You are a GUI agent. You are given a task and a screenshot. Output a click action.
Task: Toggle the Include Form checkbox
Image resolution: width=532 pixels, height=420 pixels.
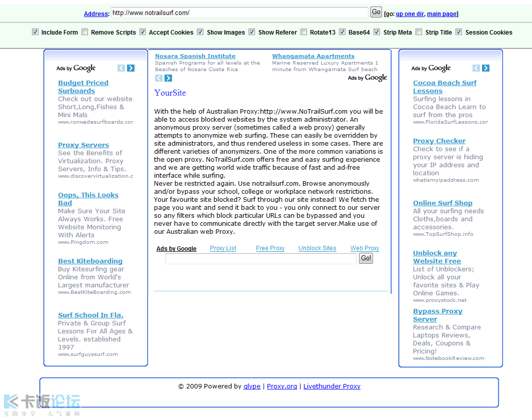point(35,32)
